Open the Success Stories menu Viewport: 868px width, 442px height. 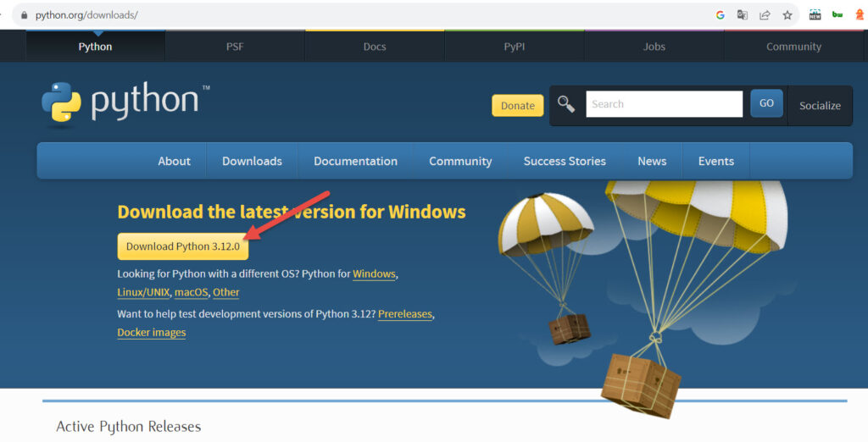(x=565, y=161)
